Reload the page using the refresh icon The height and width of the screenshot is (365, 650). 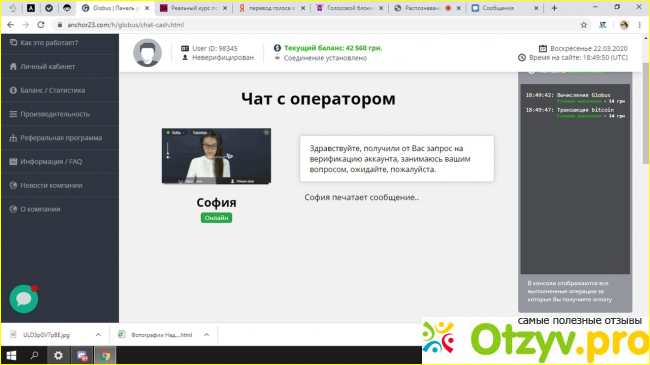pyautogui.click(x=41, y=25)
